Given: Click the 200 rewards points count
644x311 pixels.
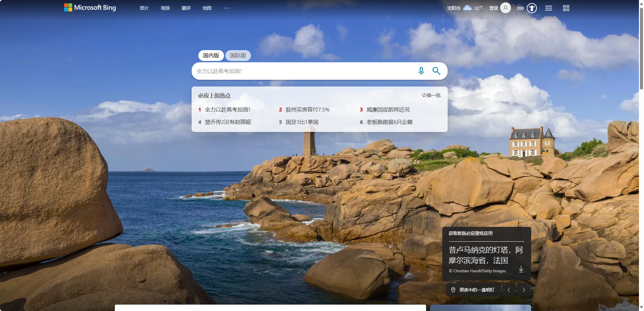Looking at the screenshot, I should 520,8.
